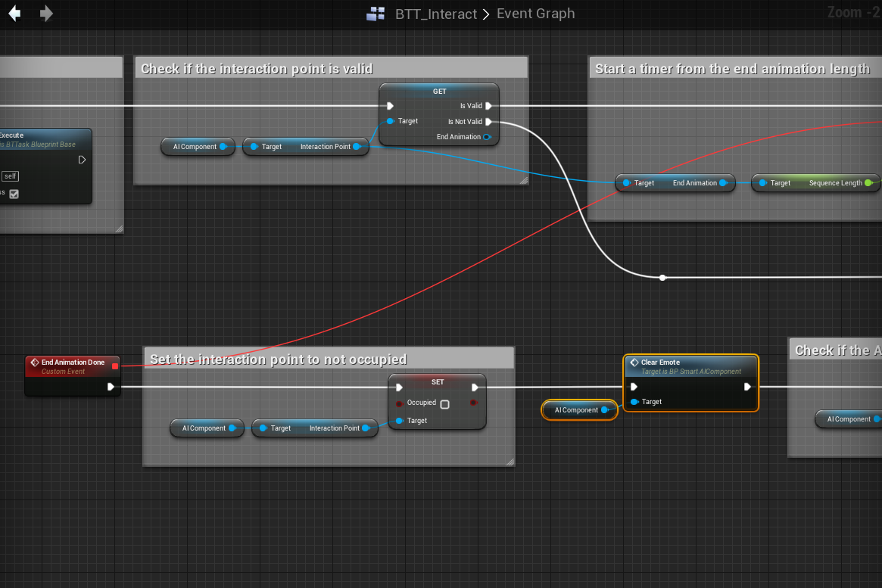Toggle the Occupied checkbox on SET node
Image resolution: width=882 pixels, height=588 pixels.
coord(444,404)
